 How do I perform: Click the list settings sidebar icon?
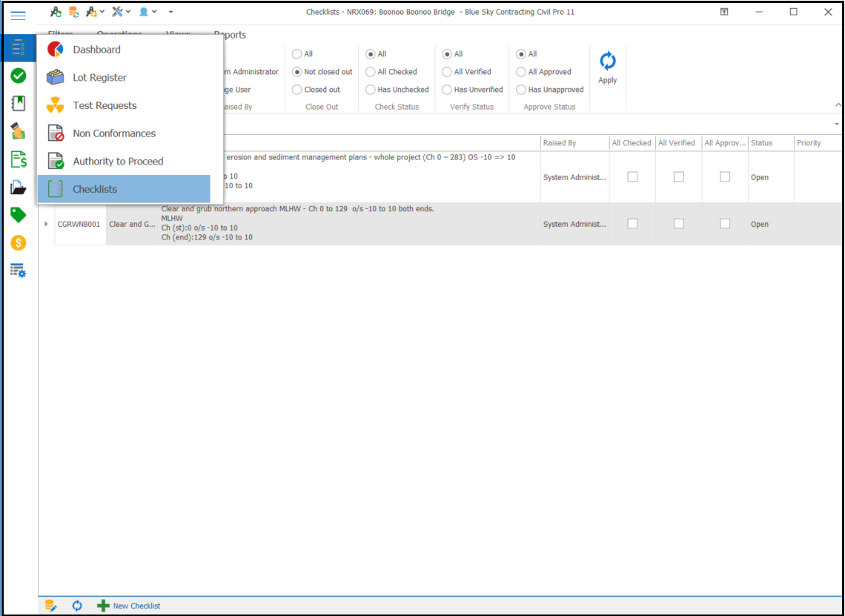[x=19, y=271]
